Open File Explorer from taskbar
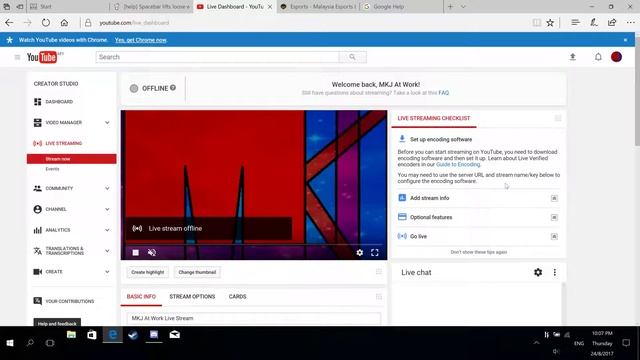 coord(71,335)
